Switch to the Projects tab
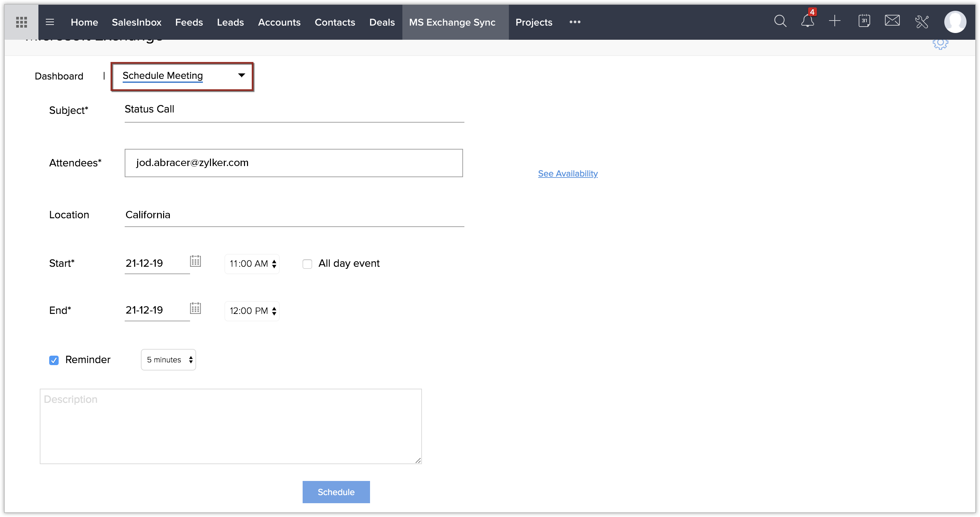 point(533,22)
